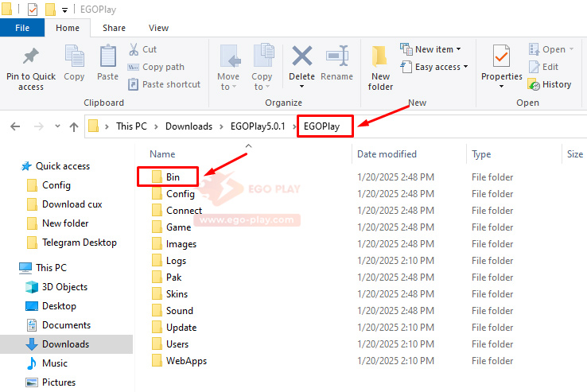Select This PC in navigation pane

coord(43,268)
